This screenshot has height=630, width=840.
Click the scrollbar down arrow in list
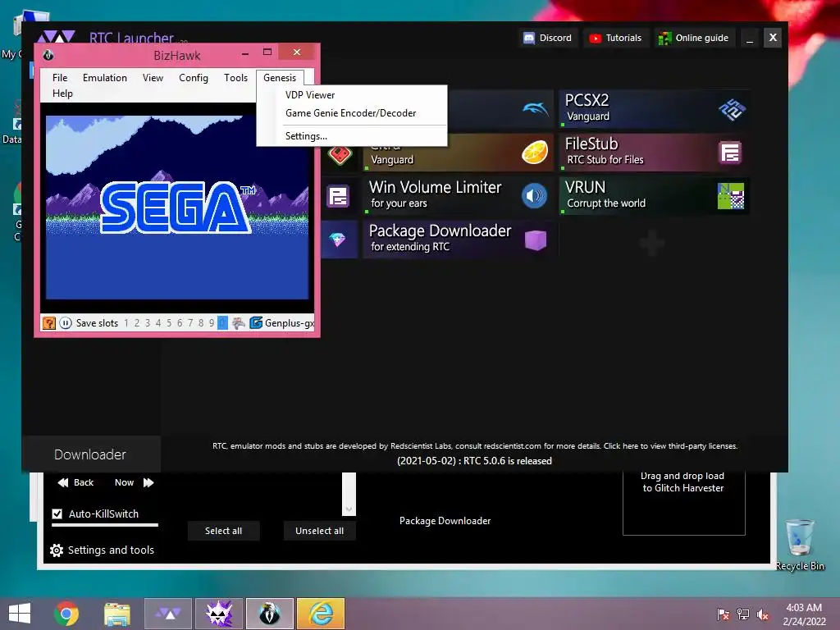[349, 509]
